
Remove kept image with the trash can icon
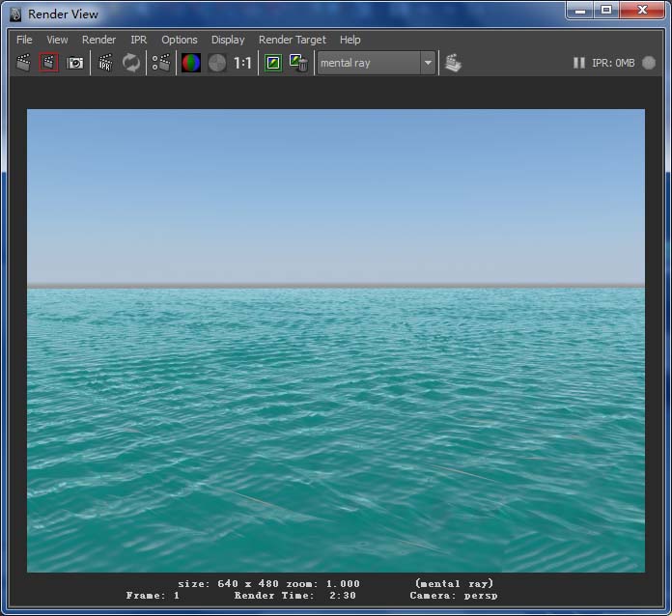point(298,63)
